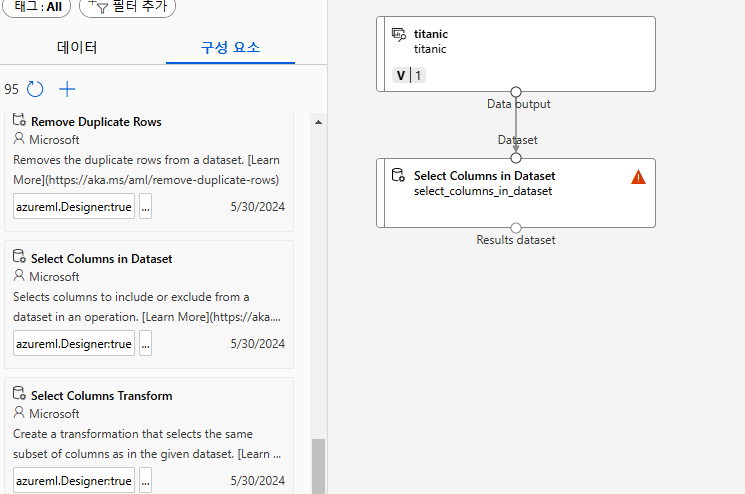Click the Select Columns in Dataset list icon

click(19, 256)
